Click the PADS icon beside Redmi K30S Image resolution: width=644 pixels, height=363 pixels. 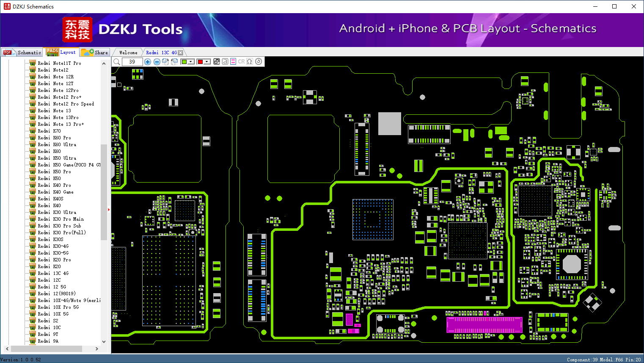click(33, 239)
